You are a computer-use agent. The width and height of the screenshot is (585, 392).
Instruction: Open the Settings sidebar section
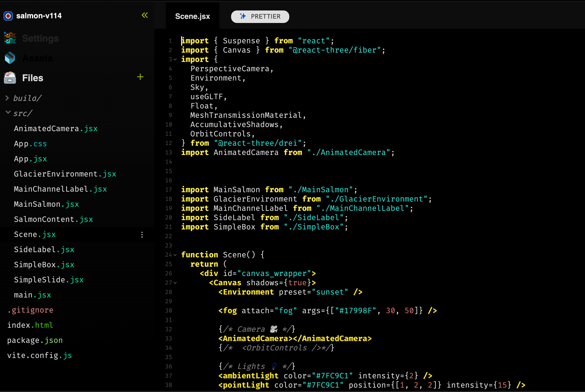click(40, 38)
